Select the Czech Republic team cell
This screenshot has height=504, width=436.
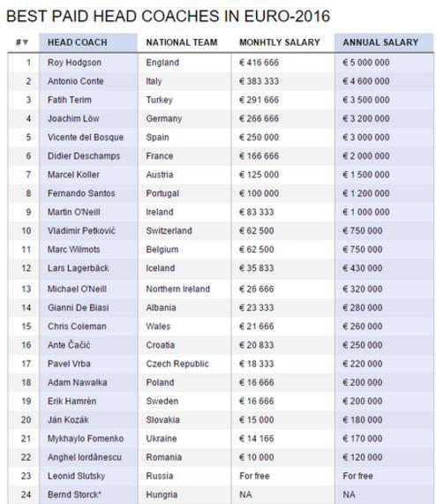[177, 364]
